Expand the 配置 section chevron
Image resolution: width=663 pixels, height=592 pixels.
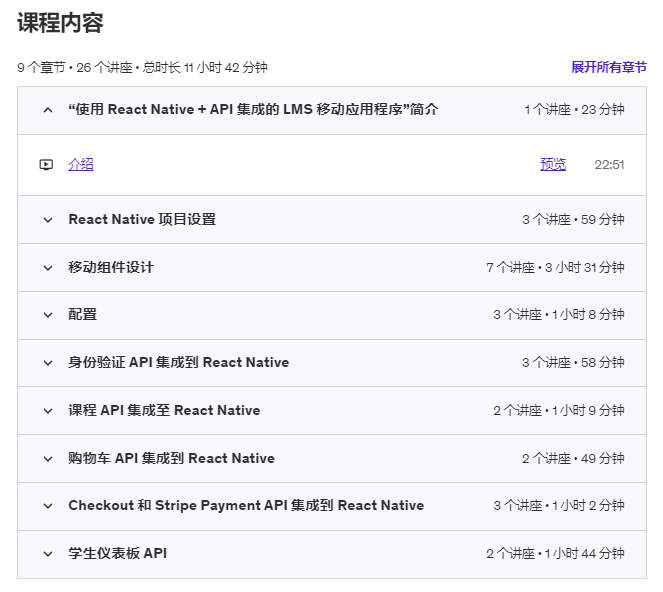coord(48,315)
